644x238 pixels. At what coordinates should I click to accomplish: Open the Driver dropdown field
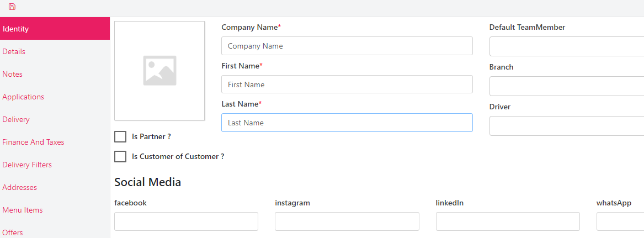[x=566, y=126]
